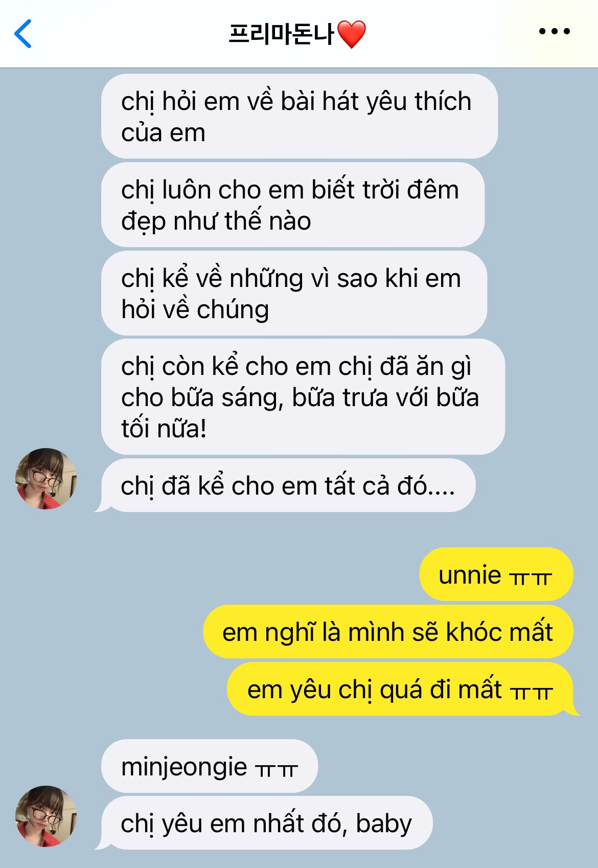598x868 pixels.
Task: Tap the 'em nghĩ là mình sẽ khóc mất' bubble
Action: (x=388, y=632)
